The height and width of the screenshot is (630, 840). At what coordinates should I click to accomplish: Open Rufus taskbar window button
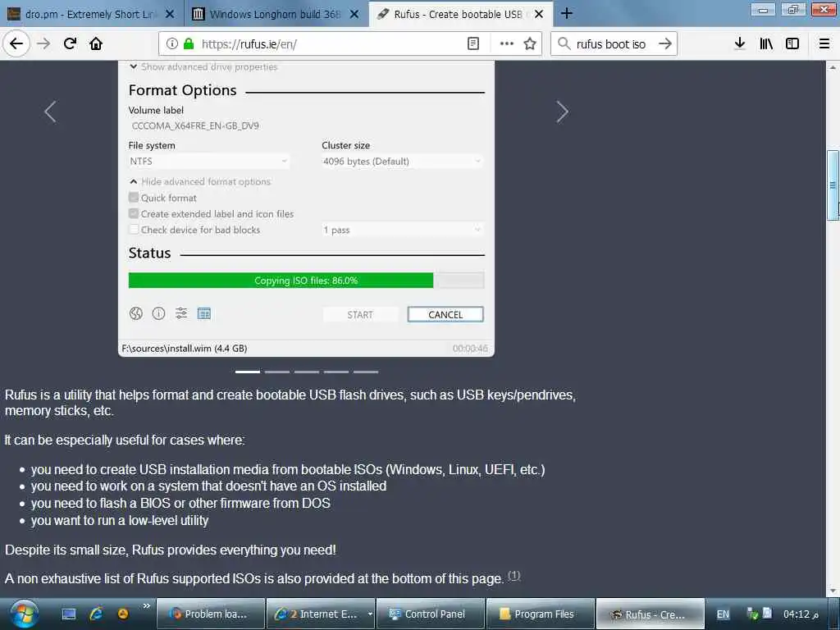click(x=650, y=614)
